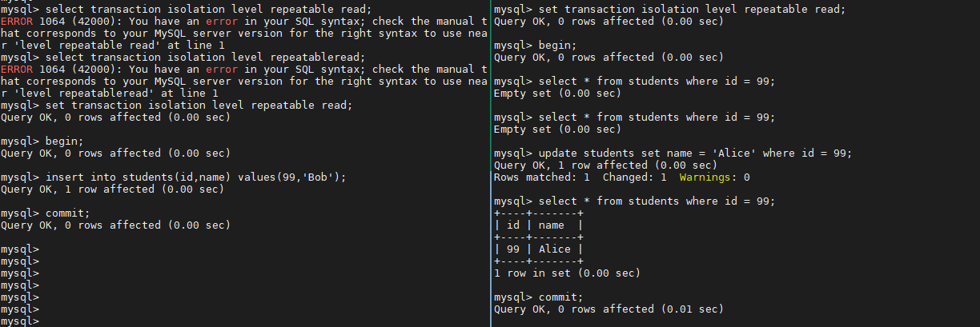Click the 'id' column header in result table
This screenshot has height=327, width=980.
513,225
